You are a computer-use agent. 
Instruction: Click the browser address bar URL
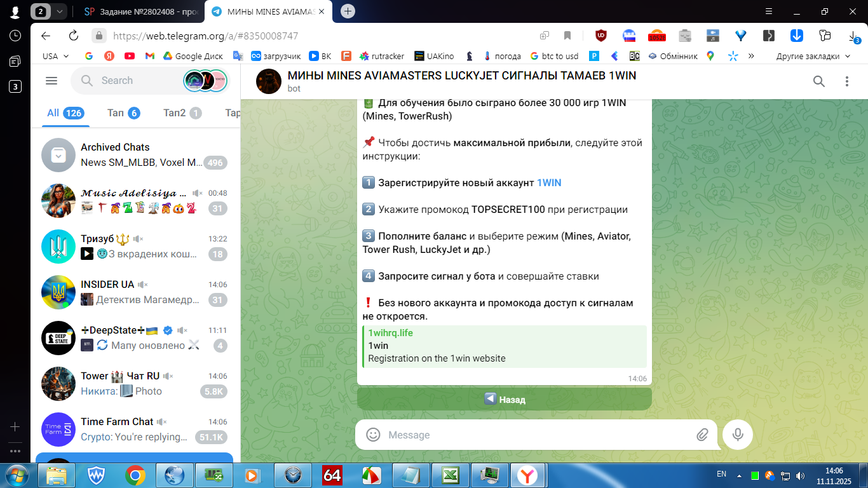pyautogui.click(x=205, y=36)
